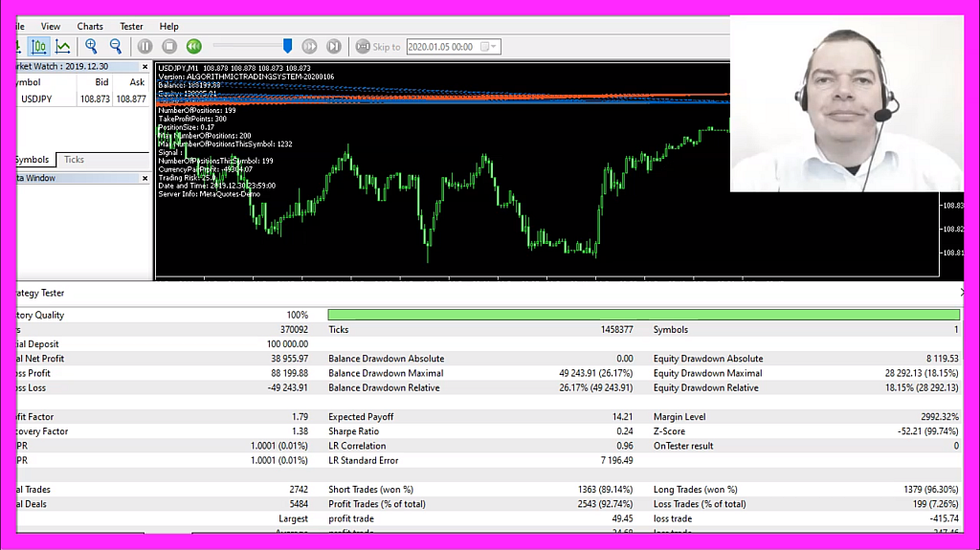Select candlestick chart mode icon
The height and width of the screenshot is (550, 980).
(x=38, y=46)
